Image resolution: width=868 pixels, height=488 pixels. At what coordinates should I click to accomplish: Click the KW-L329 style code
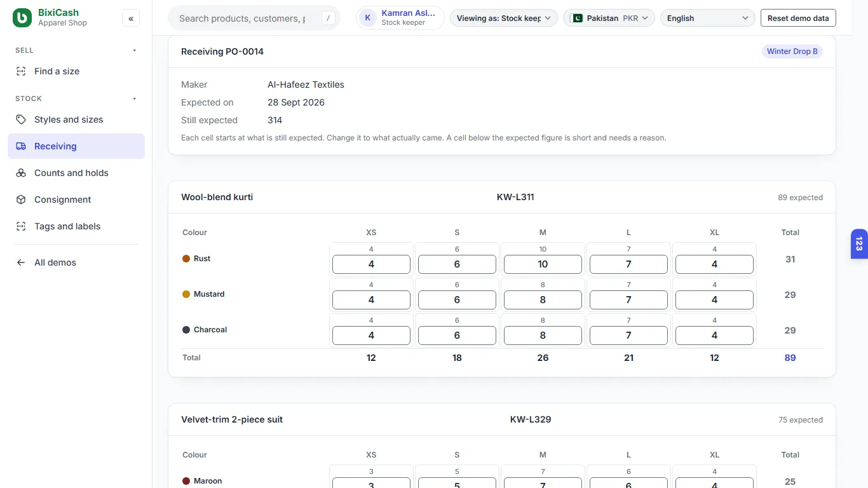531,419
